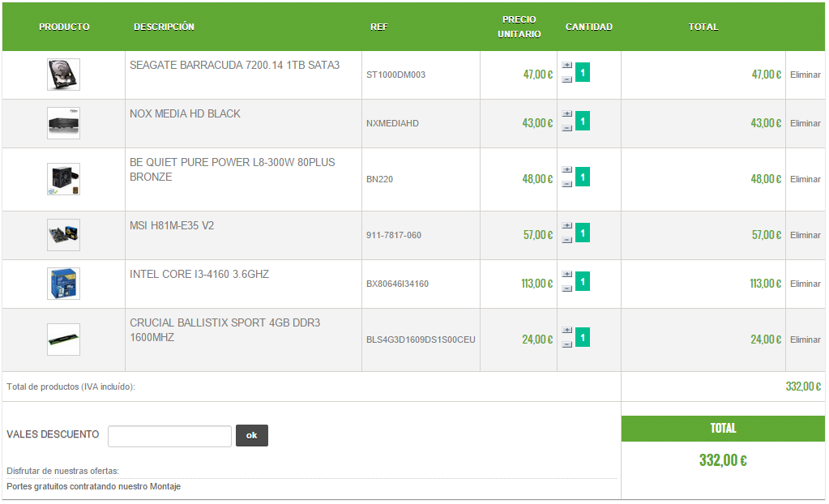Click quantity box for Be Quiet row

(x=583, y=177)
